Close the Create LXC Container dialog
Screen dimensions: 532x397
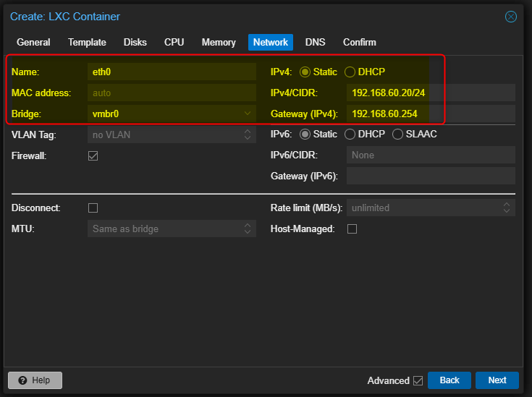click(510, 17)
